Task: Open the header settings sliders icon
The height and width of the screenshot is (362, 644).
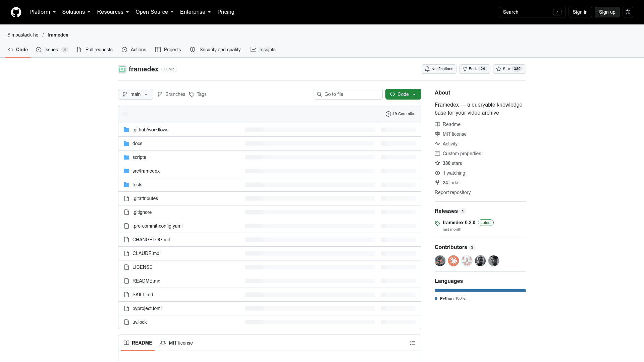Action: click(628, 12)
